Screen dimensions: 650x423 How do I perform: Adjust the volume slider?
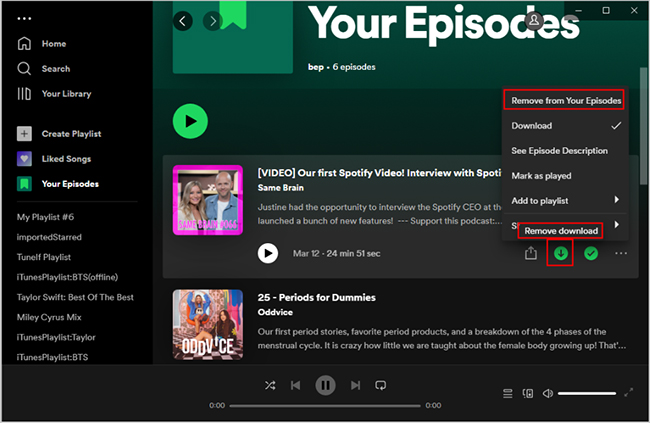(587, 393)
